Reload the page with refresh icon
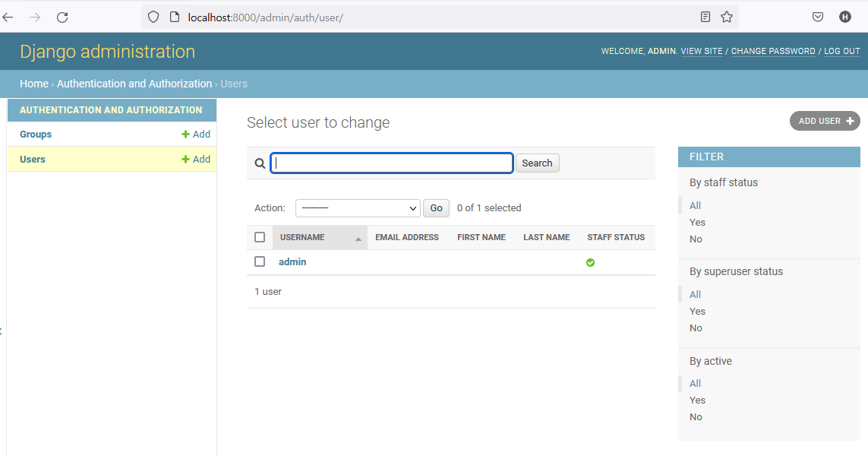868x456 pixels. tap(62, 17)
